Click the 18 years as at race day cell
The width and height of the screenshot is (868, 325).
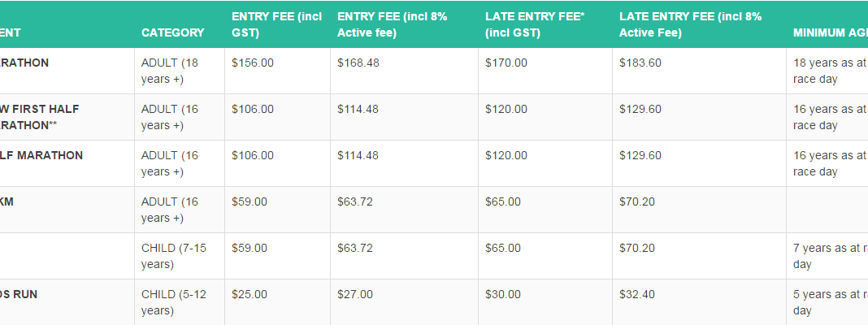click(829, 71)
